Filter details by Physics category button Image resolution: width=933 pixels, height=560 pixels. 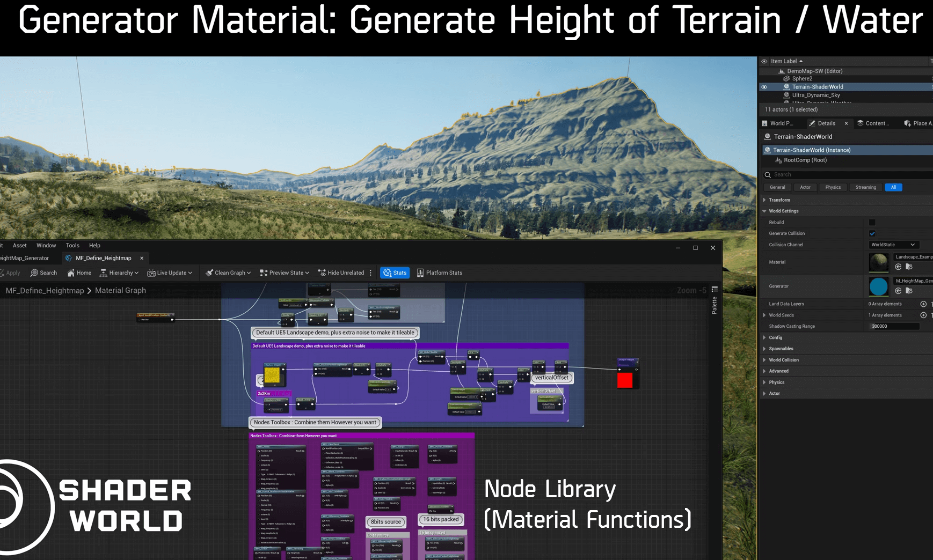(833, 187)
